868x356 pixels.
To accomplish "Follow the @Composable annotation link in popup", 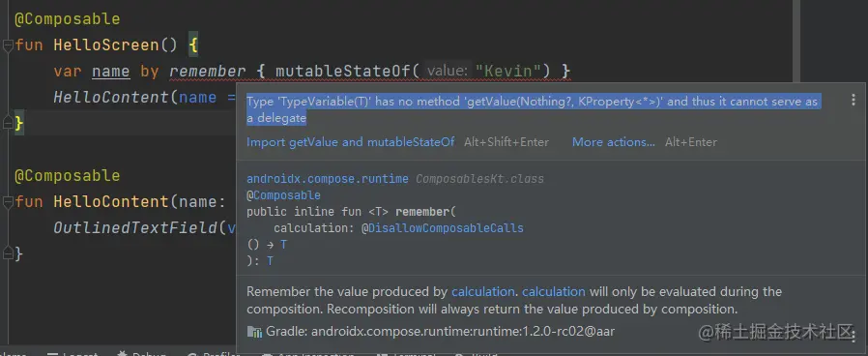I will pos(283,195).
